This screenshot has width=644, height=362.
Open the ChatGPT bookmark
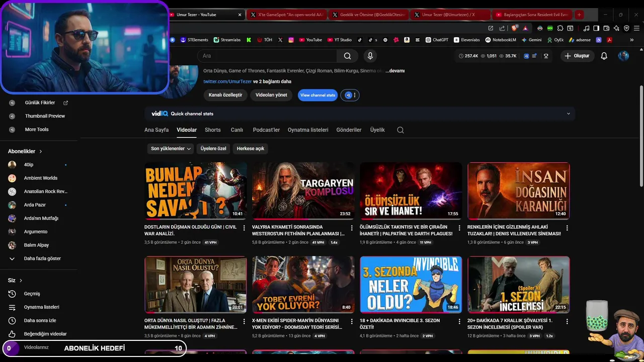437,40
